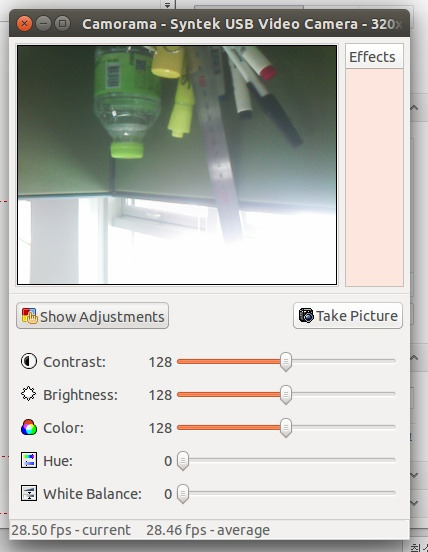Click the White Balance slider handle
Image resolution: width=428 pixels, height=552 pixels.
[x=183, y=494]
